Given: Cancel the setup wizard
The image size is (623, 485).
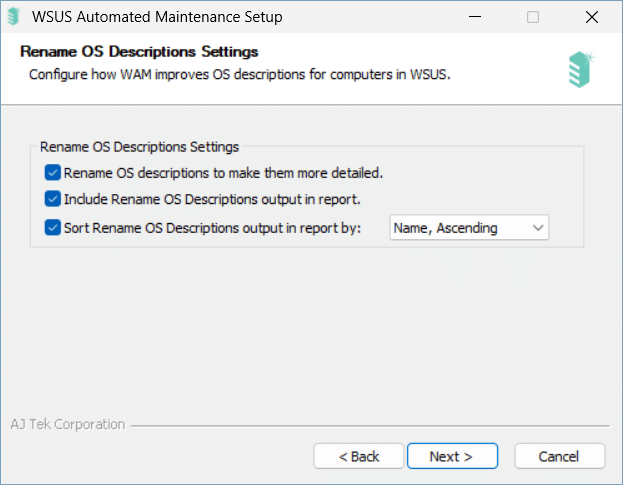Looking at the screenshot, I should pyautogui.click(x=559, y=456).
